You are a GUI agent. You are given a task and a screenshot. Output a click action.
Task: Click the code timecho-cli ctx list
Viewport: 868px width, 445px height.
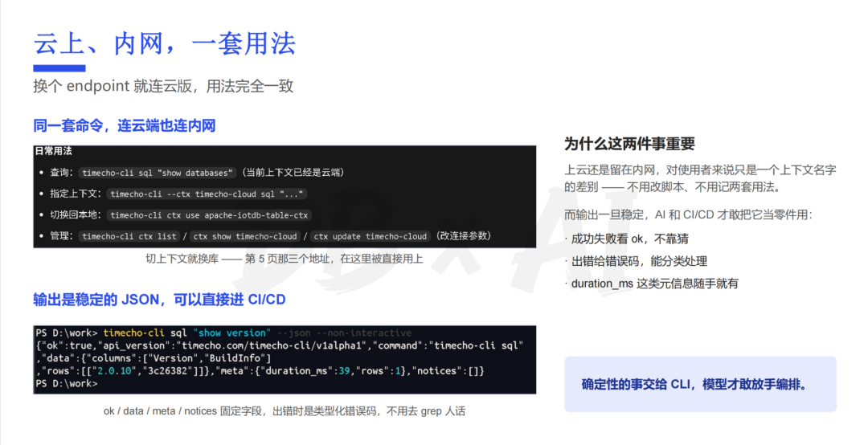[129, 236]
